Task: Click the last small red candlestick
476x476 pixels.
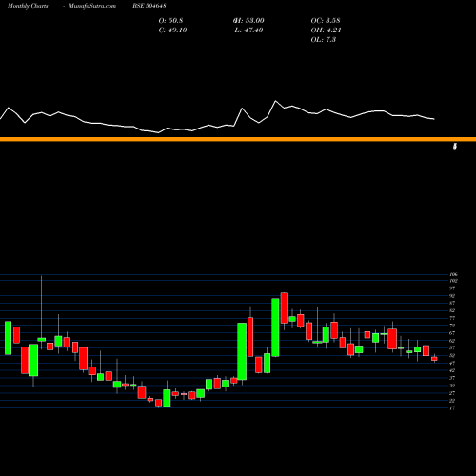Action: point(434,359)
